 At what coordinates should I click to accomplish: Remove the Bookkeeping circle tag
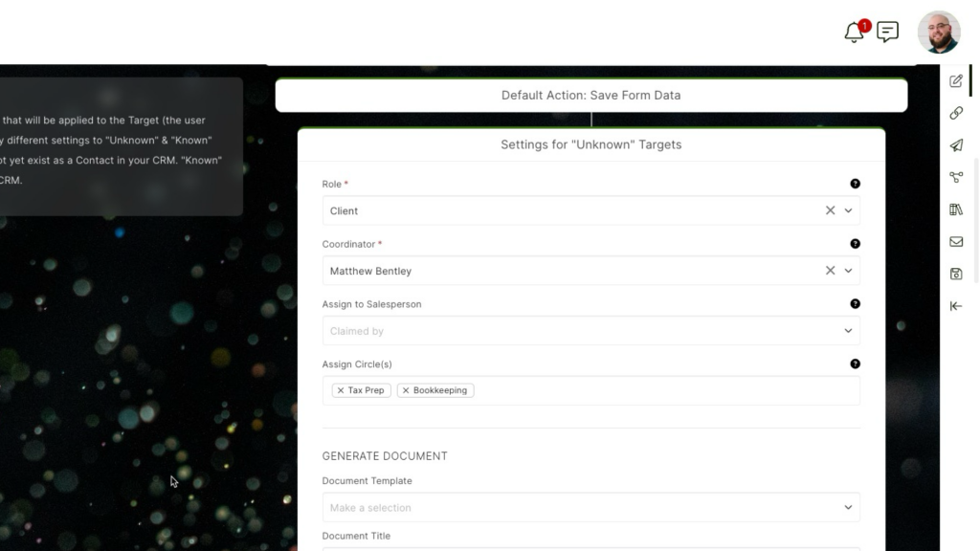406,390
